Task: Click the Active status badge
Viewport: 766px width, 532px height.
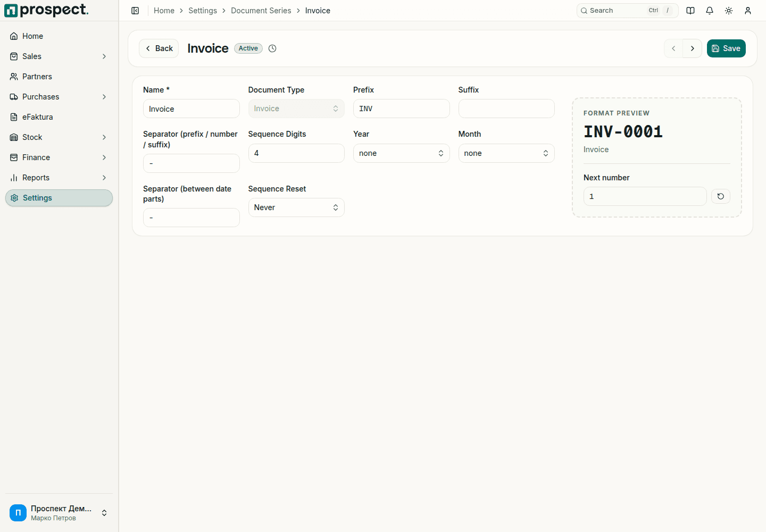Action: pyautogui.click(x=248, y=48)
